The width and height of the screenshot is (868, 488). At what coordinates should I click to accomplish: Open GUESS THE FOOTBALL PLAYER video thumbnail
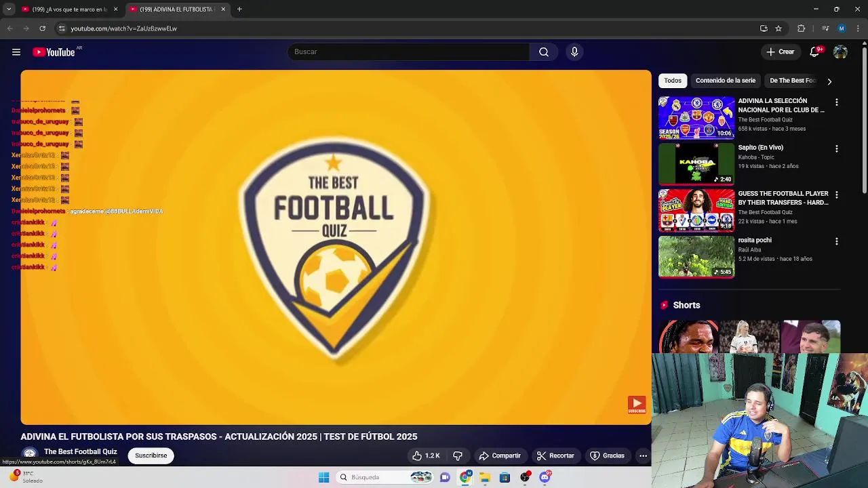[x=696, y=211]
